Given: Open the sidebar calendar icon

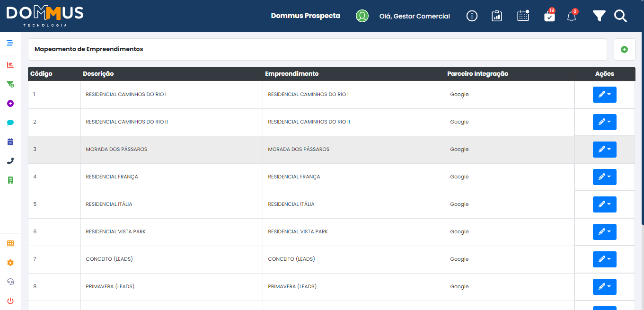Looking at the screenshot, I should tap(10, 142).
